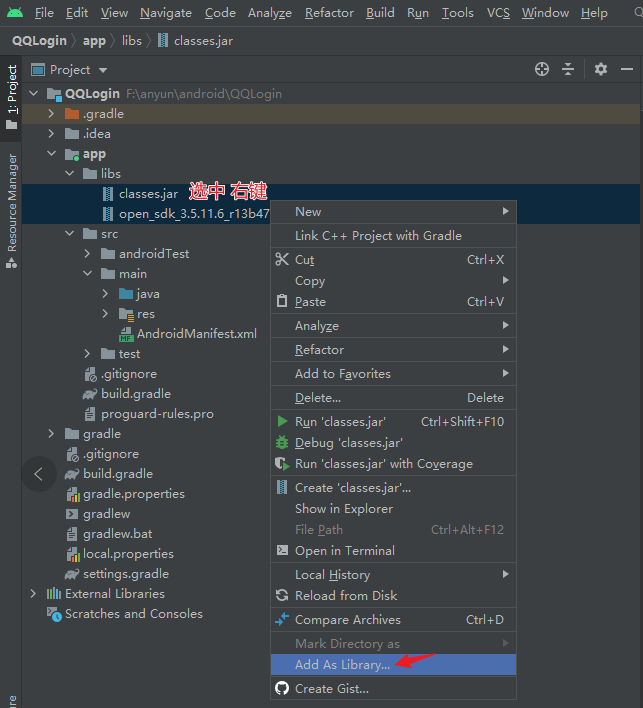Choose Add As Library... from context menu
Viewport: 643px width, 708px height.
(393, 665)
